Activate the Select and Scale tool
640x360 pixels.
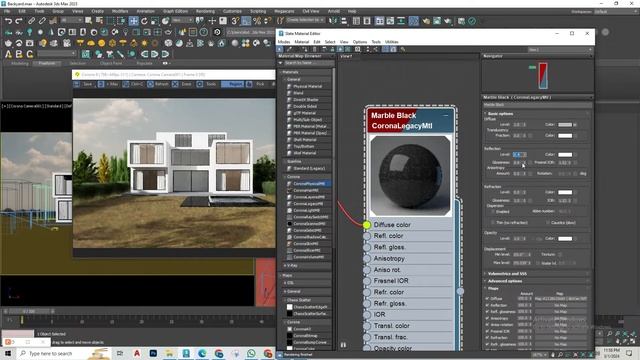(x=155, y=20)
